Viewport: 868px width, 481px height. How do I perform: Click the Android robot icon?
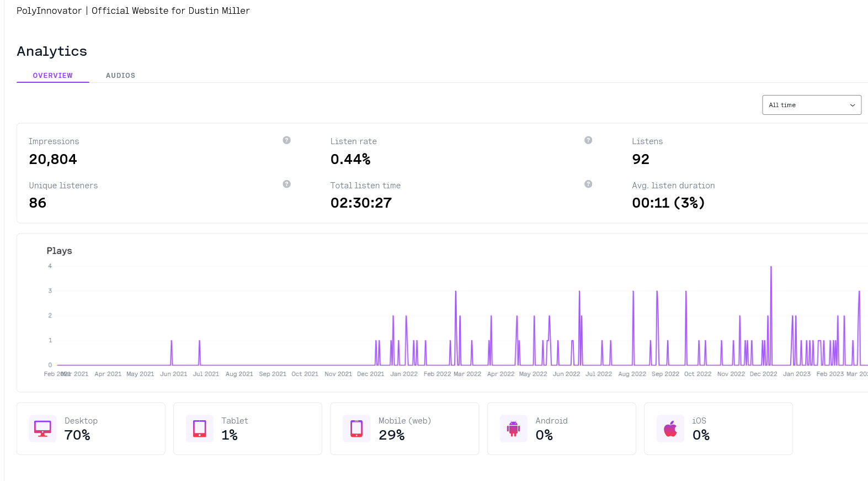(x=513, y=429)
